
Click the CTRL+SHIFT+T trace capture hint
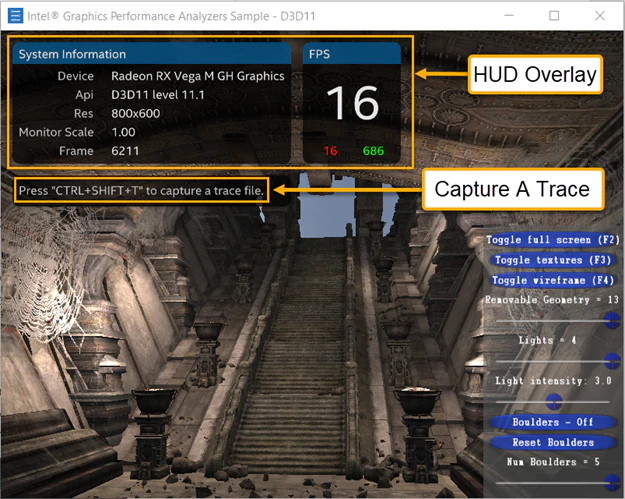(142, 191)
